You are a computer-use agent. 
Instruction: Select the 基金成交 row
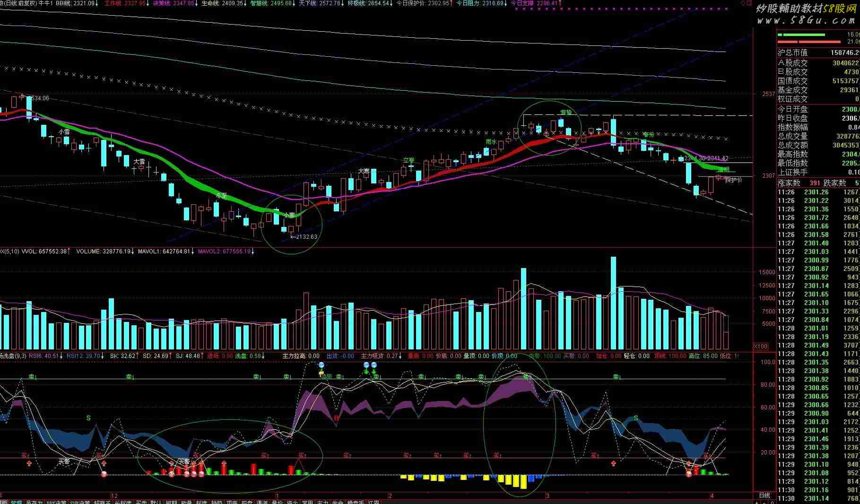pos(818,90)
